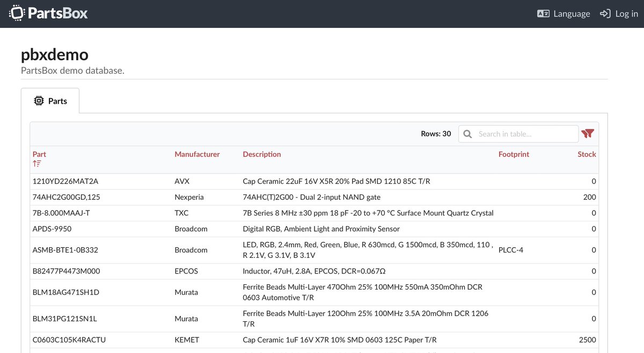The width and height of the screenshot is (644, 353).
Task: Click the Language translate icon
Action: tap(543, 14)
